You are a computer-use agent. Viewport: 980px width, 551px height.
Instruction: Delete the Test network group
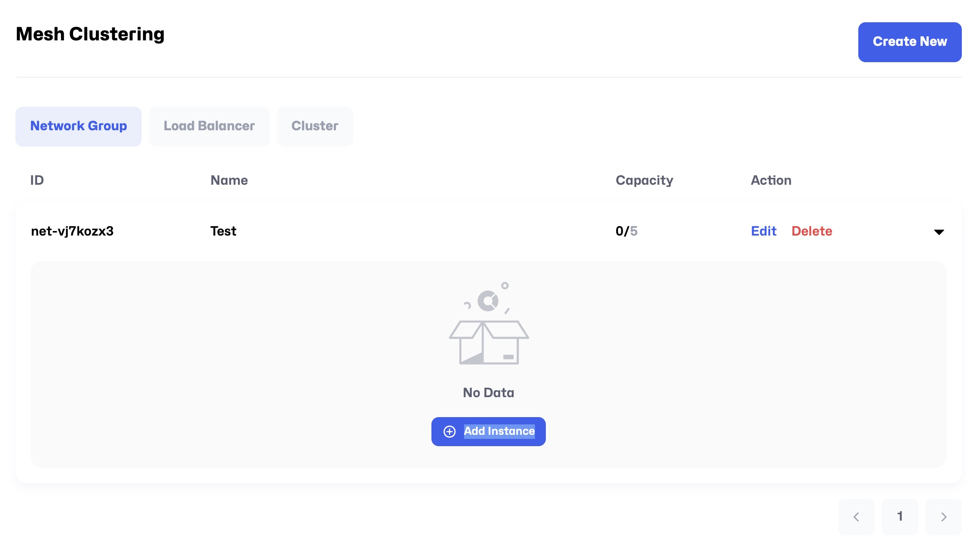tap(812, 231)
